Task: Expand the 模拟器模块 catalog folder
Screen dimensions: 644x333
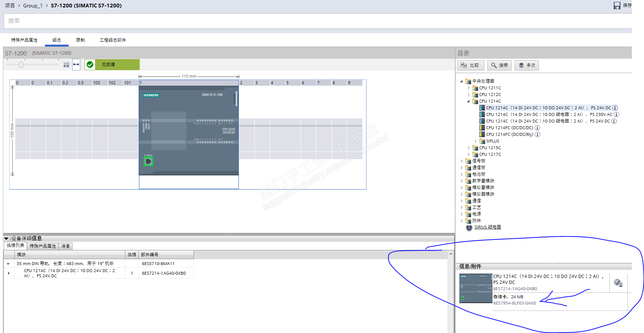Action: (x=462, y=194)
